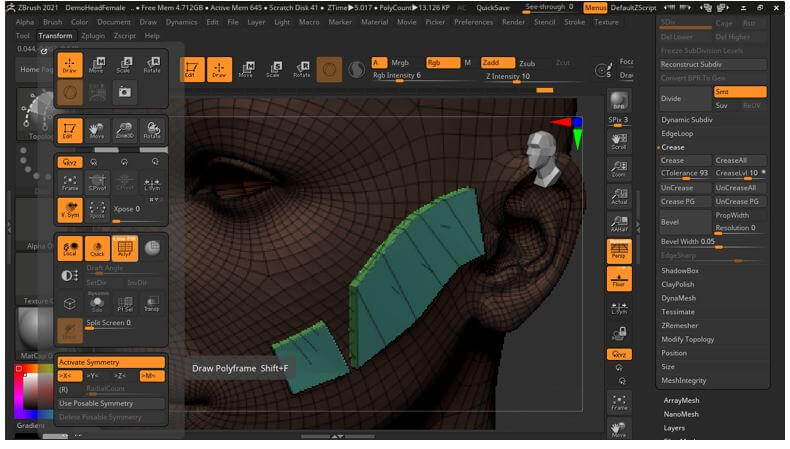Toggle Perspective on the right shelf
Screen dimensions: 790x449
[619, 250]
